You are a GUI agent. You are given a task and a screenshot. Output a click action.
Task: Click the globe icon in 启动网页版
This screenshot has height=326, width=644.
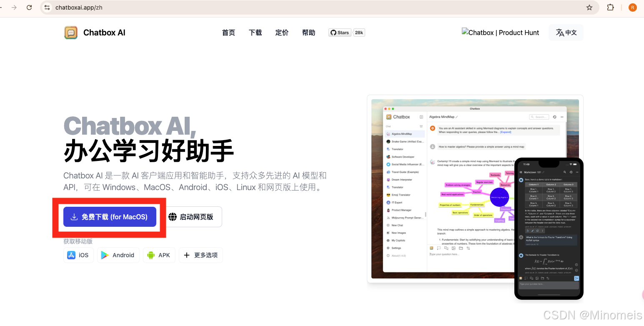[173, 217]
